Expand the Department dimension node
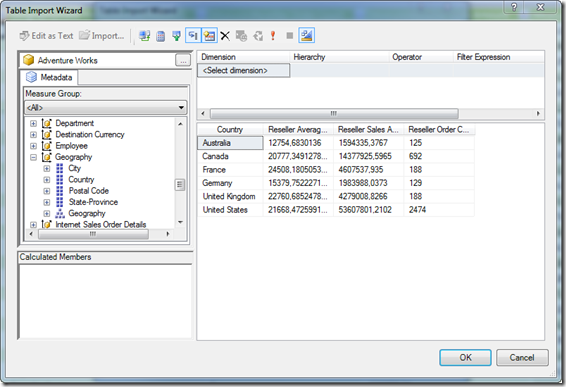This screenshot has height=387, width=566. coord(33,123)
